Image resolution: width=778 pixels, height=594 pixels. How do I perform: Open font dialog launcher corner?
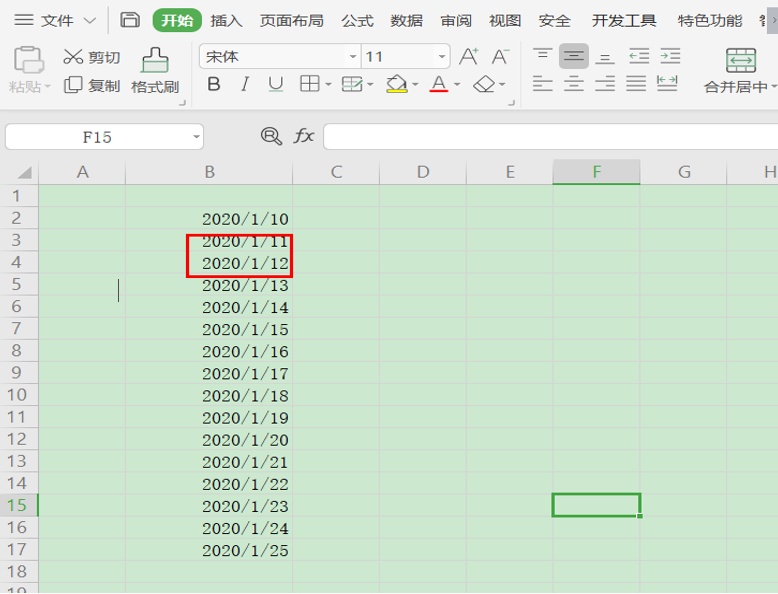pyautogui.click(x=512, y=102)
